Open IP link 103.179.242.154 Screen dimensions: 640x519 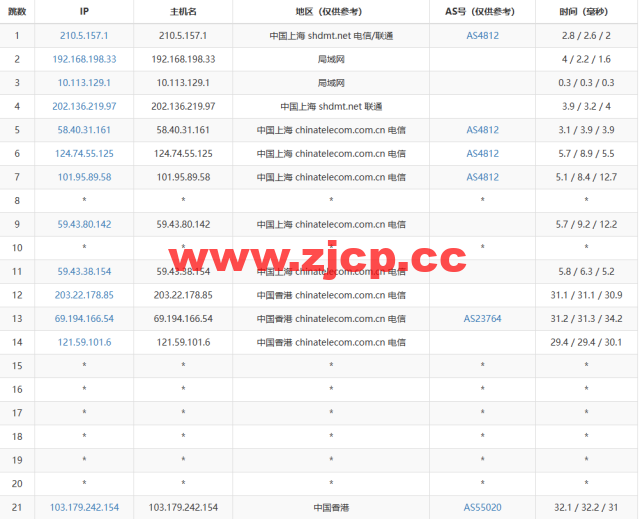(84, 507)
